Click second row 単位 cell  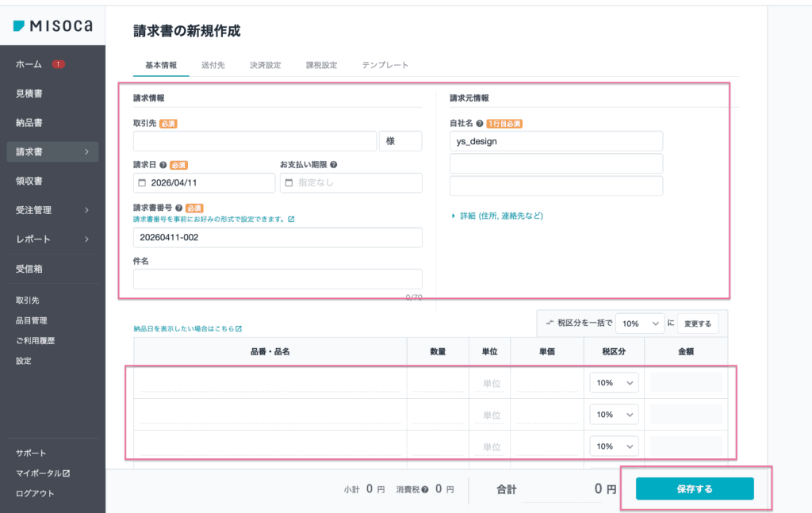click(490, 415)
